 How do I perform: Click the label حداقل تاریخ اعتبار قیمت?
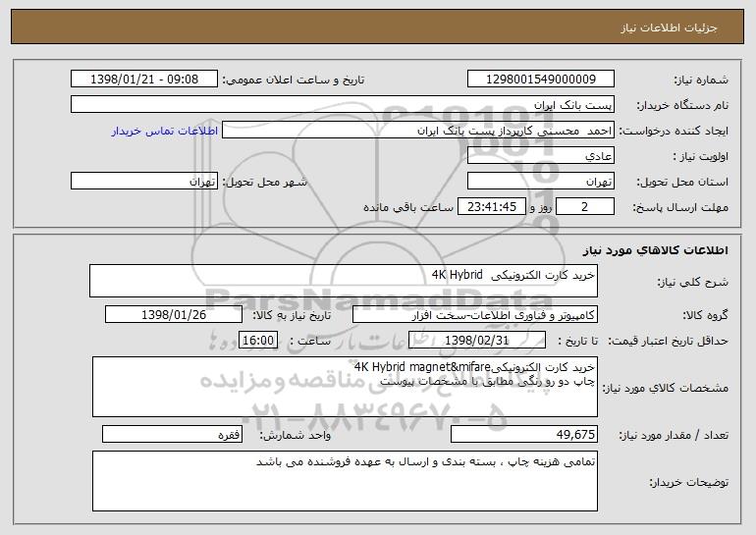click(668, 341)
